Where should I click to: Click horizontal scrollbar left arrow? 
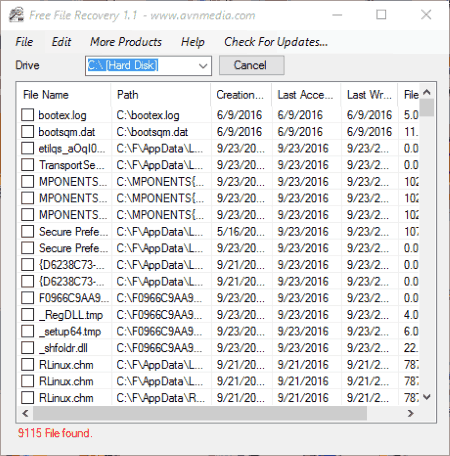click(25, 413)
